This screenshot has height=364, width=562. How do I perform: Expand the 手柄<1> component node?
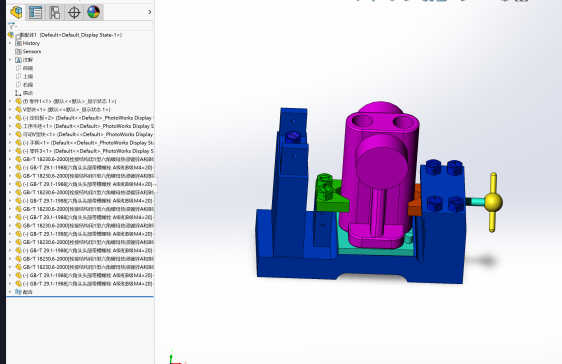pos(10,143)
